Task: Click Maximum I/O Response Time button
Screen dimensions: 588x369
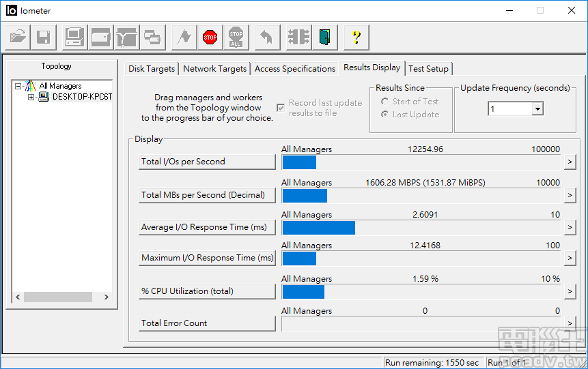Action: click(x=207, y=258)
